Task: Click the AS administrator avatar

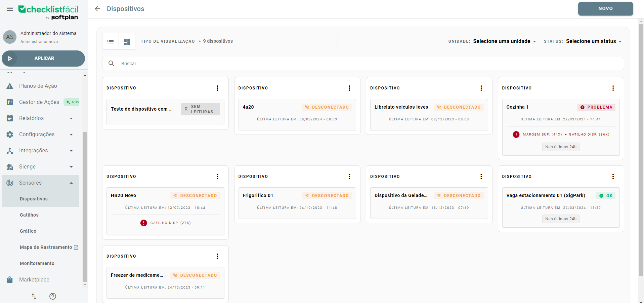Action: 10,37
